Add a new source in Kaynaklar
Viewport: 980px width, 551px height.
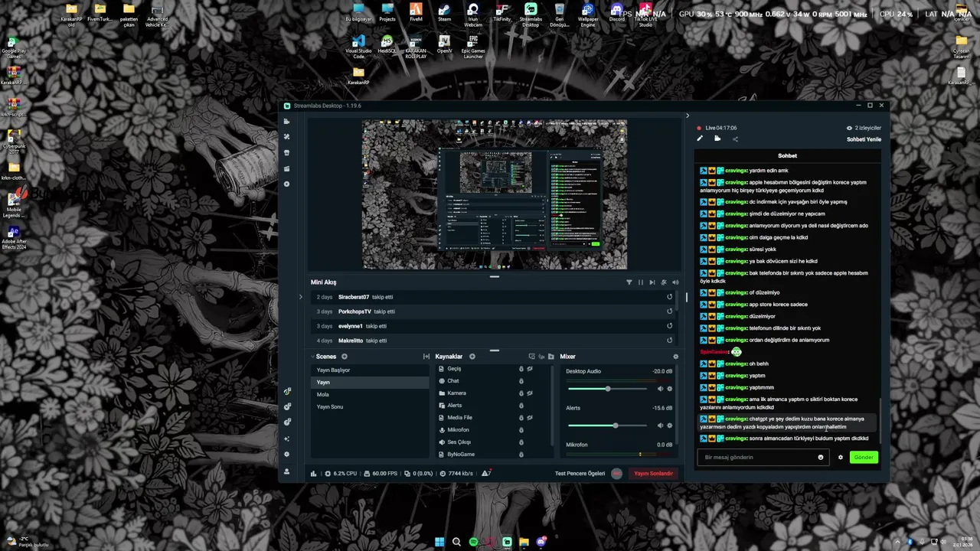click(x=472, y=357)
